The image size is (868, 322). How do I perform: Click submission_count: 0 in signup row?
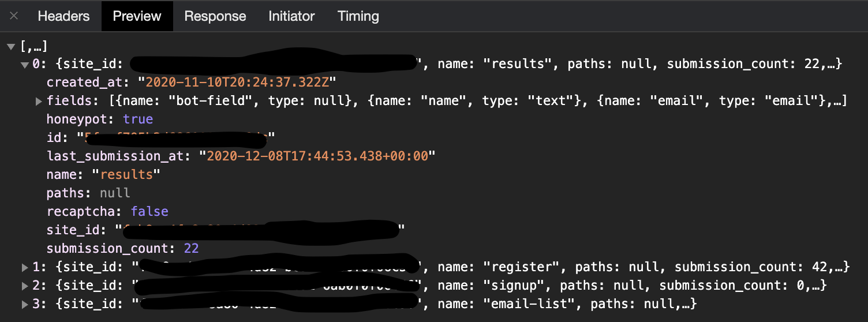tap(733, 286)
